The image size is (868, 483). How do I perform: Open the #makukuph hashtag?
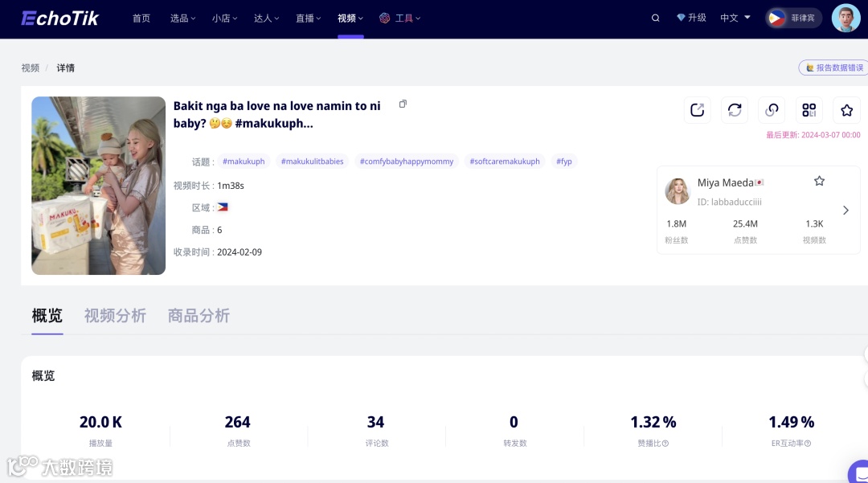[x=244, y=161]
